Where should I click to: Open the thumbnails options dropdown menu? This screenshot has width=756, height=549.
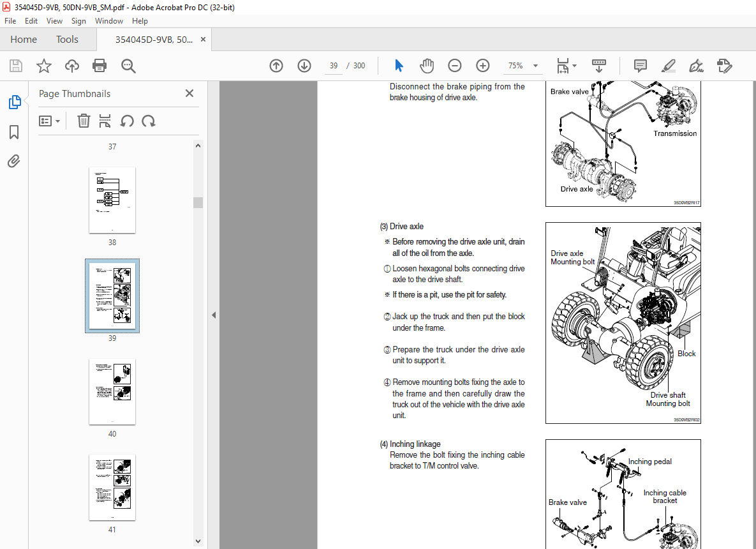(50, 121)
